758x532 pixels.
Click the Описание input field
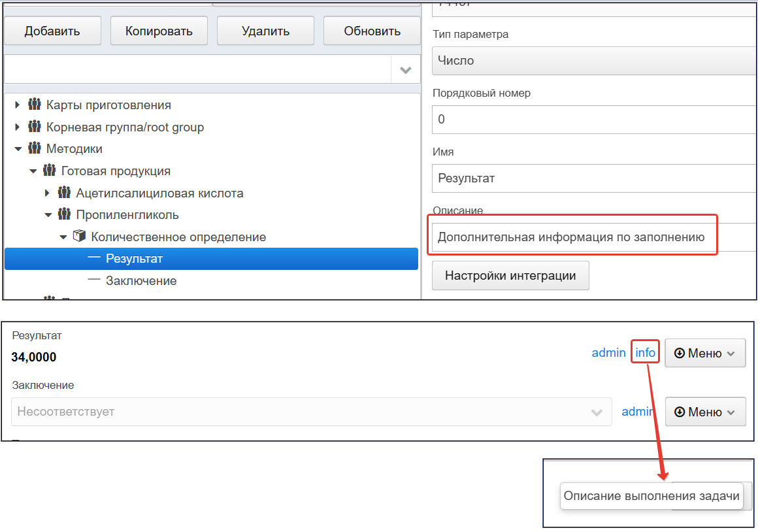pos(595,237)
